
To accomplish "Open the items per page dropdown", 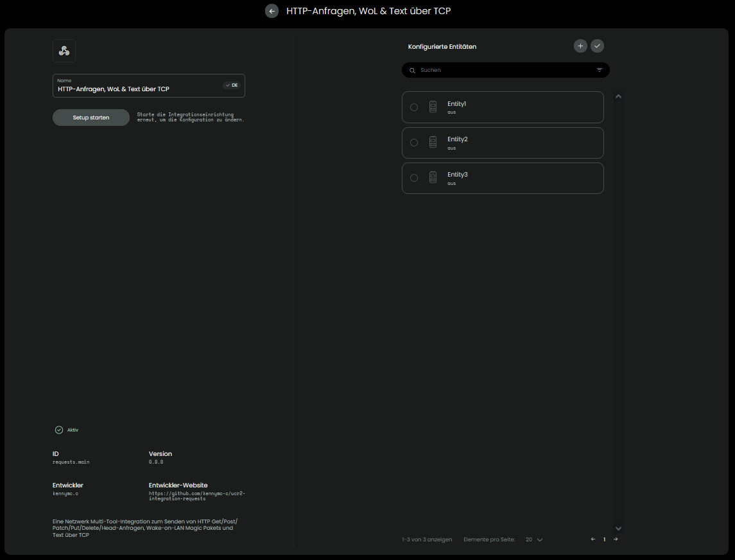I will click(533, 539).
